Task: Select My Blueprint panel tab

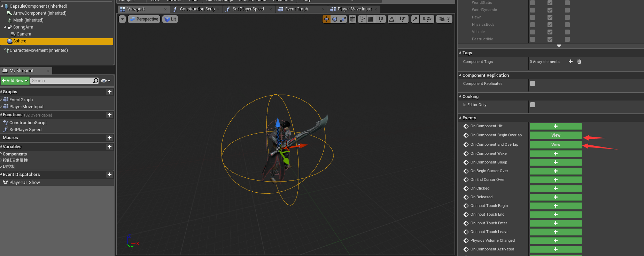Action: tap(26, 71)
